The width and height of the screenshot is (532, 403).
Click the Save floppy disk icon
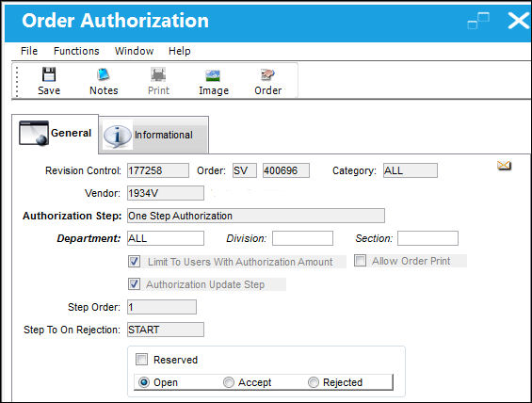click(49, 74)
